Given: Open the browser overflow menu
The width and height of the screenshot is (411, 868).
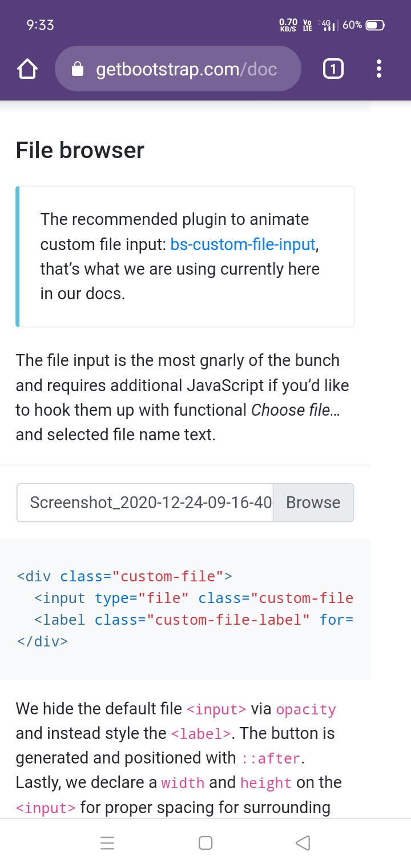Looking at the screenshot, I should pyautogui.click(x=378, y=68).
